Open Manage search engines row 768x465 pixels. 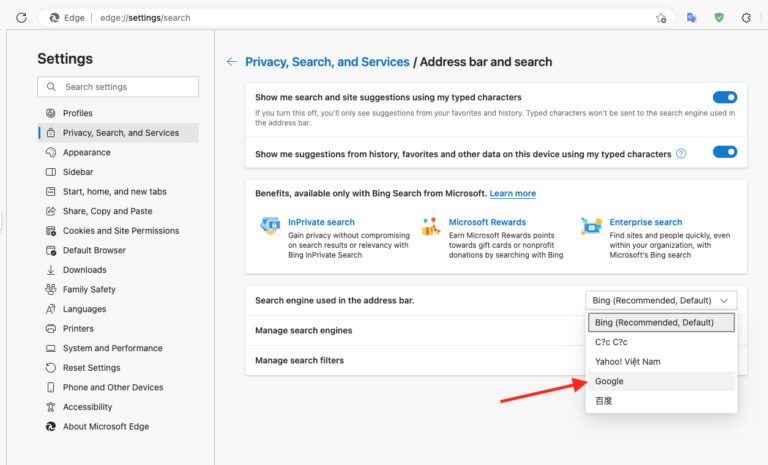coord(496,330)
